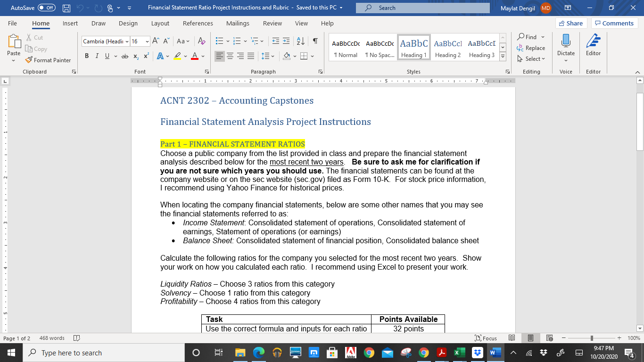Open the Mailings ribbon tab
Screen dimensions: 644x362
coord(238,23)
